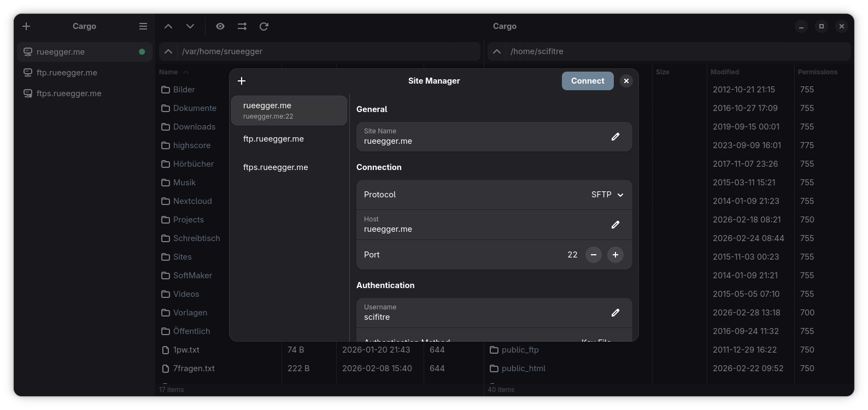Screen dimensions: 868x410
Task: Click the transfer arrows icon in toolbar
Action: tap(242, 26)
